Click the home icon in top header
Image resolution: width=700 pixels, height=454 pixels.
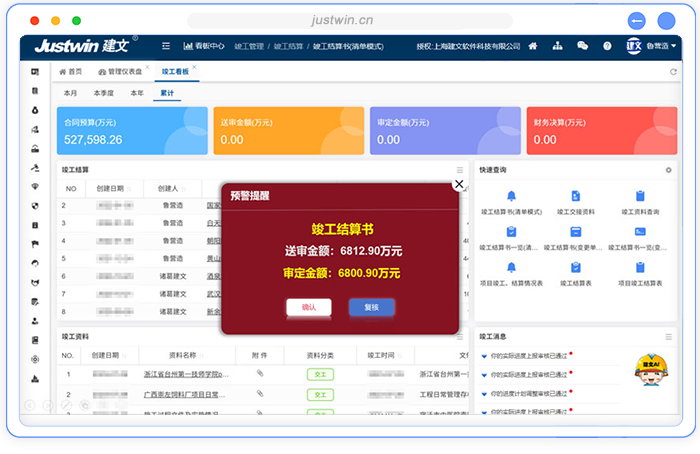pyautogui.click(x=533, y=46)
